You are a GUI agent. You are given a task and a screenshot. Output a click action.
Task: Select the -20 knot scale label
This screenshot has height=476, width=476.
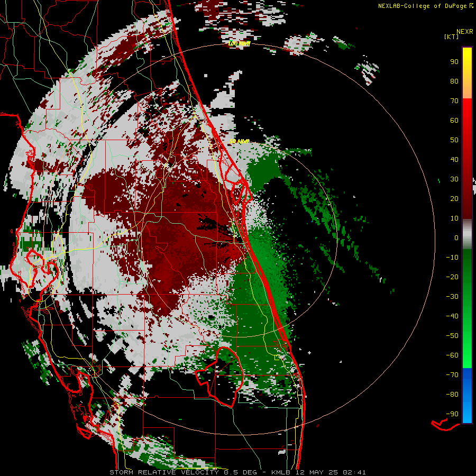(452, 277)
